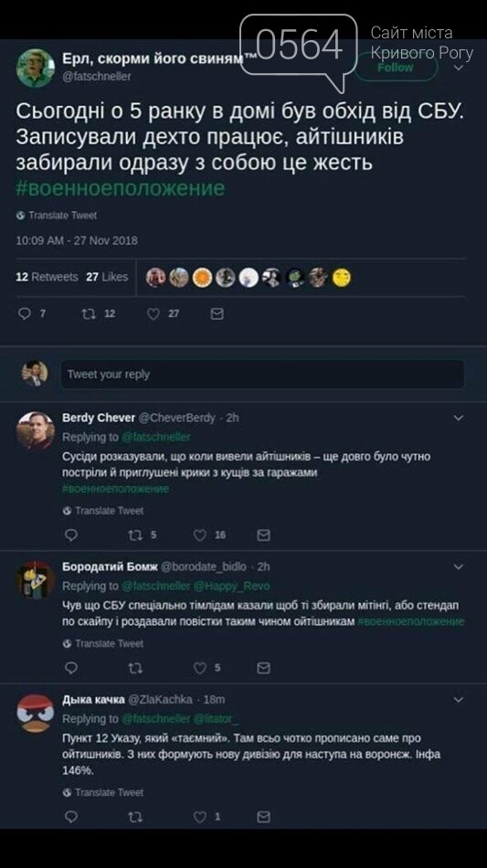This screenshot has height=868, width=487.
Task: Open the #военноеположение hashtag in main tweet
Action: pyautogui.click(x=120, y=188)
